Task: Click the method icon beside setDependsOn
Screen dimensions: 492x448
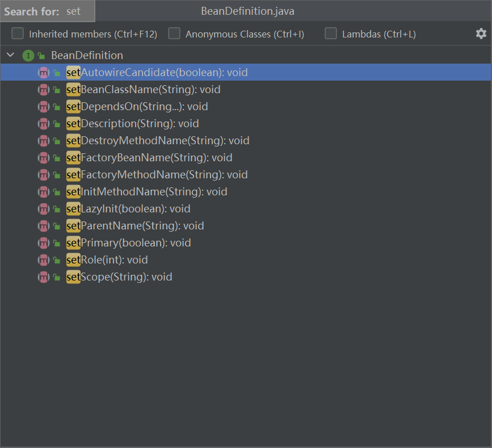Action: pyautogui.click(x=44, y=107)
